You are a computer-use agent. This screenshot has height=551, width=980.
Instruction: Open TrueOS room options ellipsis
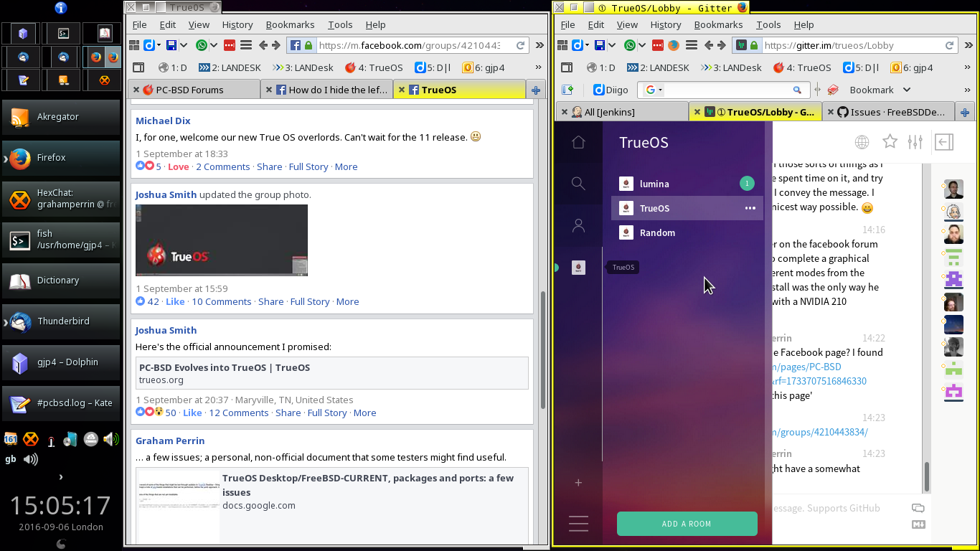(750, 208)
